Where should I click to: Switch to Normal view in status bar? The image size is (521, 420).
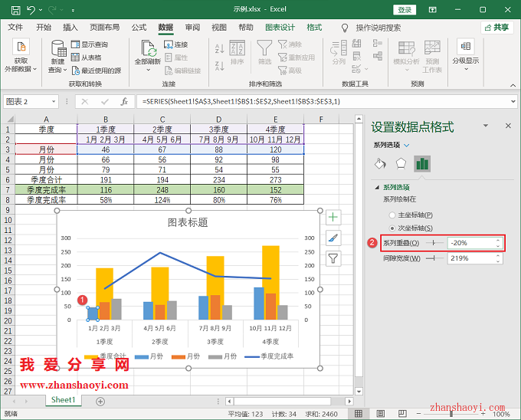[359, 414]
